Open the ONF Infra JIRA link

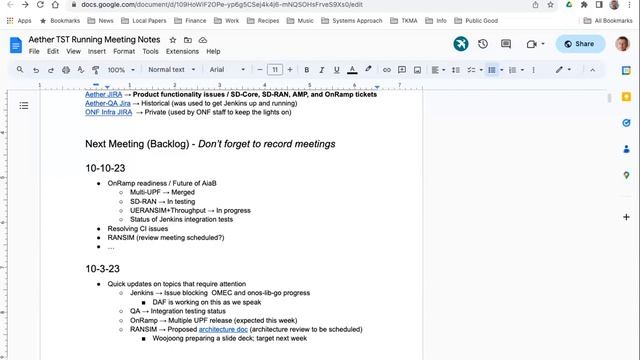tap(109, 112)
